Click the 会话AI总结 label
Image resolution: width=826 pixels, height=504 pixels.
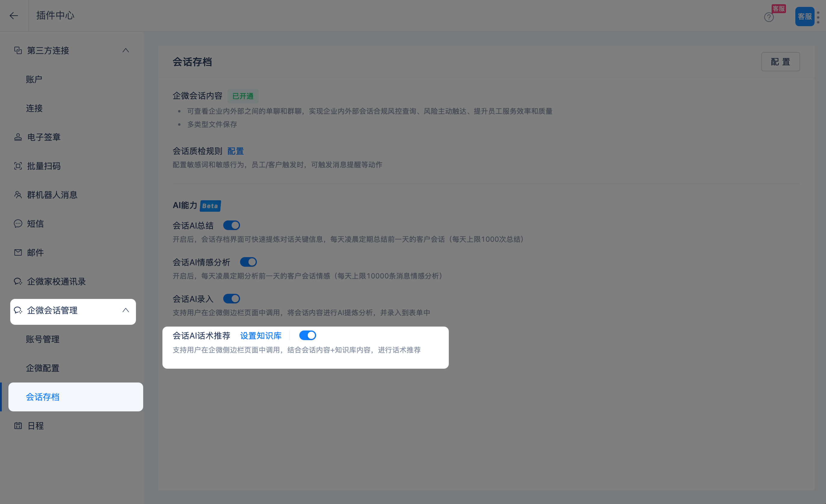(193, 226)
